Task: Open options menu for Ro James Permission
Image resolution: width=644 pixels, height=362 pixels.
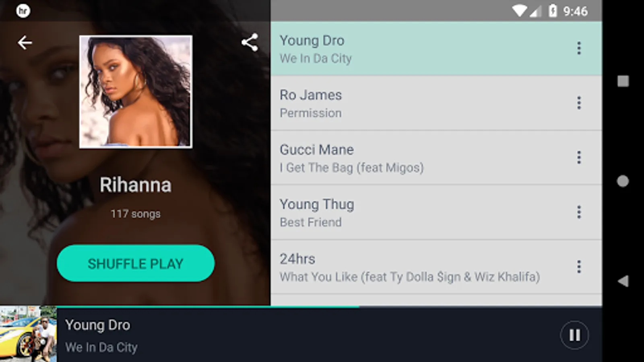Action: click(x=579, y=103)
